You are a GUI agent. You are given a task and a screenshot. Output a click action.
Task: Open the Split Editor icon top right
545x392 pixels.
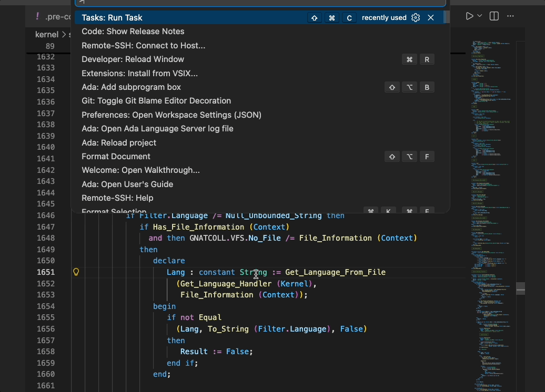tap(493, 16)
